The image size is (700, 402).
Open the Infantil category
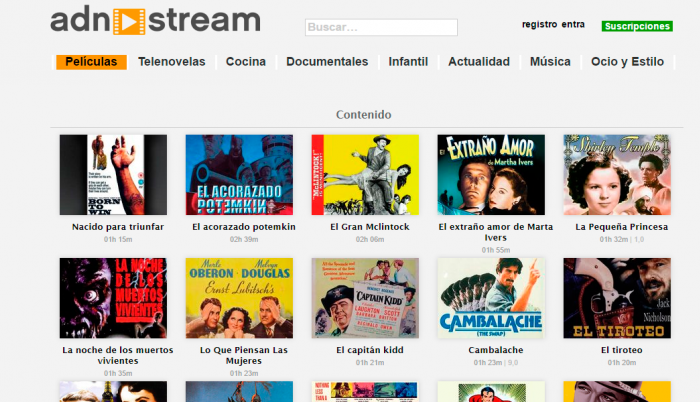tap(408, 62)
